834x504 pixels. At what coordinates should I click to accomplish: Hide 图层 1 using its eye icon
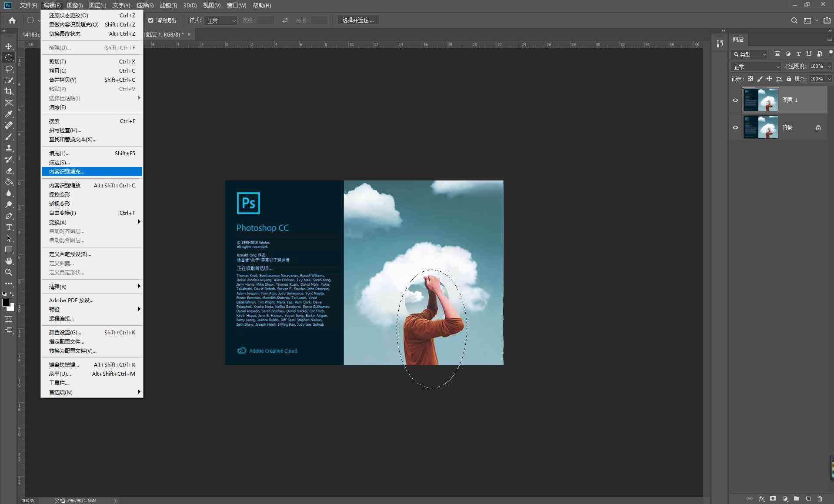click(x=735, y=100)
